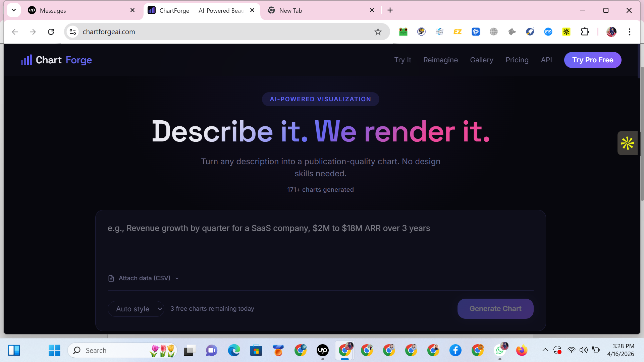644x362 pixels.
Task: Go to the Gallery page
Action: (x=481, y=60)
